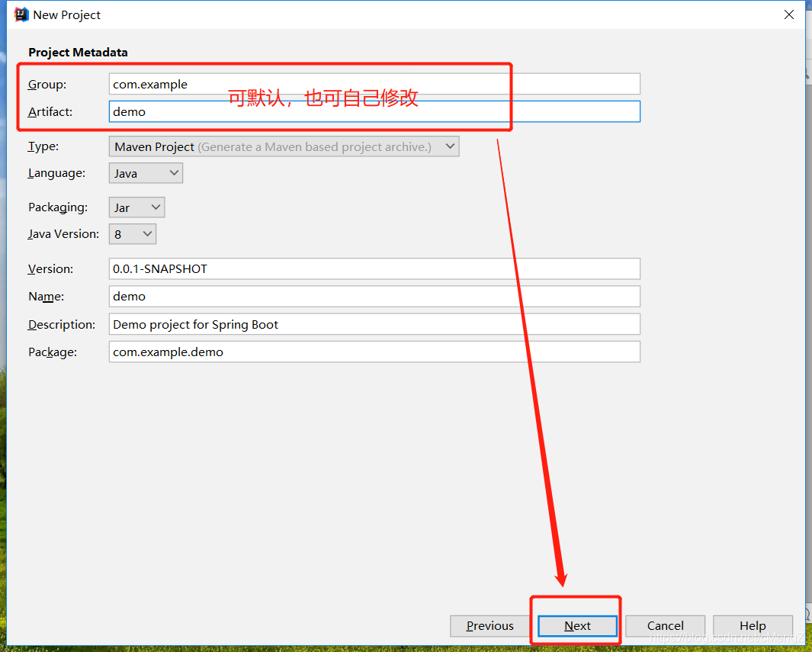The height and width of the screenshot is (652, 812).
Task: Click the 'Packaging:' label
Action: pyautogui.click(x=57, y=207)
